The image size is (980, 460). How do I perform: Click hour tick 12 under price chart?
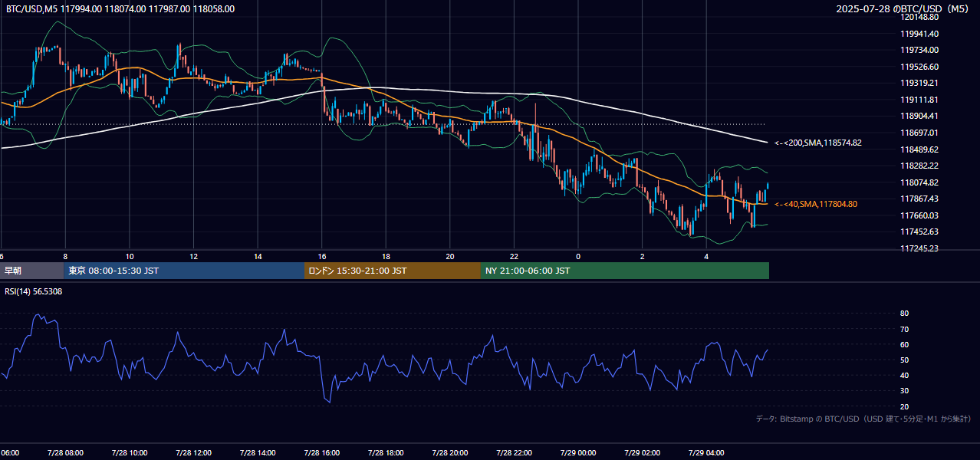(193, 257)
